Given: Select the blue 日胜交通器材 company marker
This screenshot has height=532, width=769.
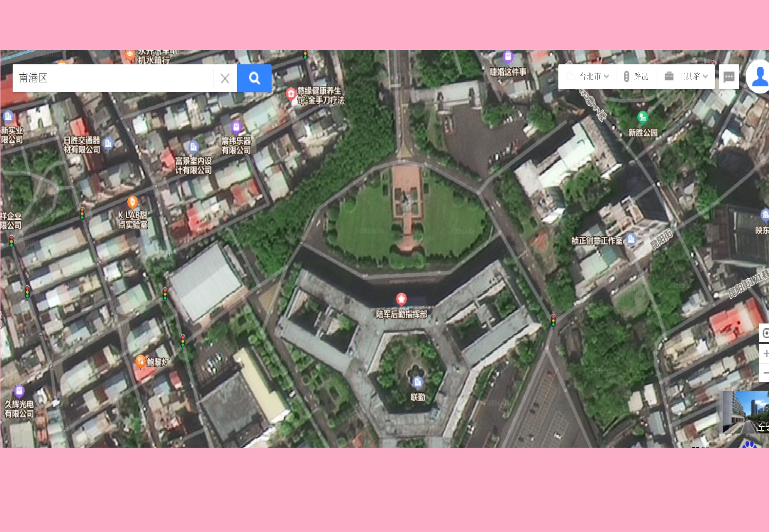Looking at the screenshot, I should coord(108,143).
